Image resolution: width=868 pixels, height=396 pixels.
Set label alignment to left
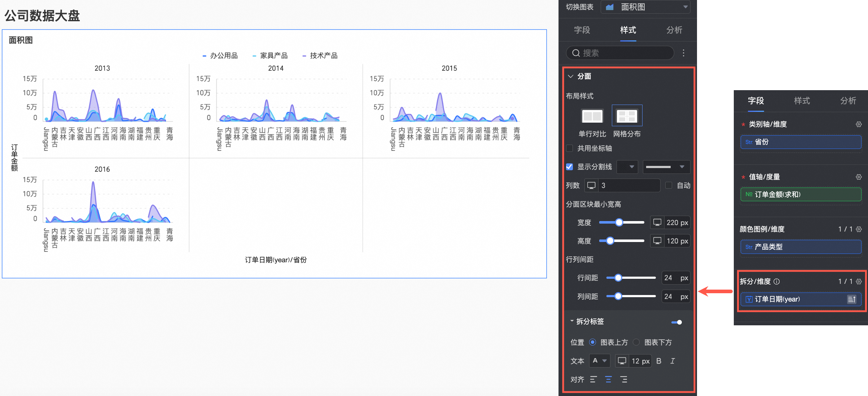point(593,379)
